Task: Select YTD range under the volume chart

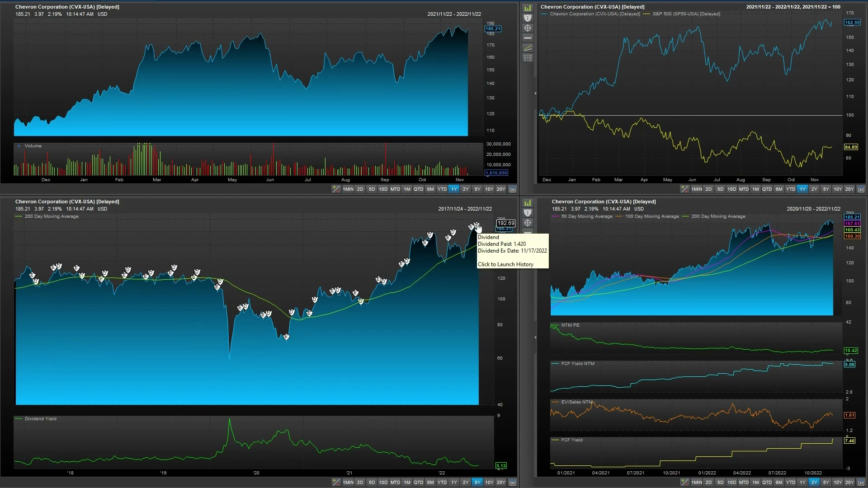Action: pyautogui.click(x=442, y=189)
